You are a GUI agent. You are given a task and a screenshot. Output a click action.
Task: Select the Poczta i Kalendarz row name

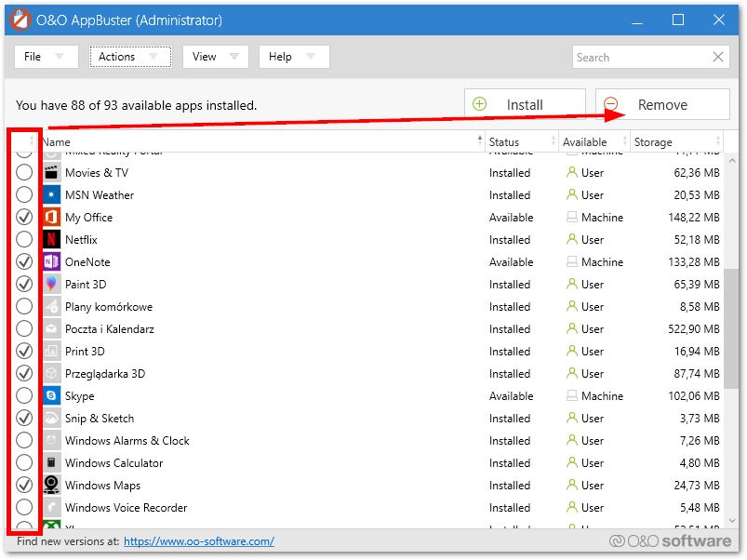(110, 329)
